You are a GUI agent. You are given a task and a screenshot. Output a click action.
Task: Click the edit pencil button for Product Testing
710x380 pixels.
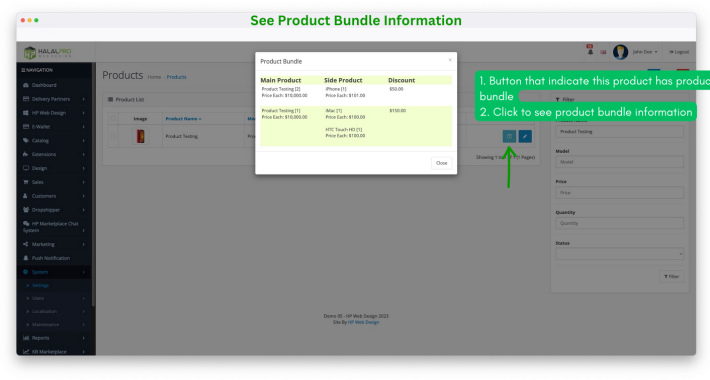(525, 136)
